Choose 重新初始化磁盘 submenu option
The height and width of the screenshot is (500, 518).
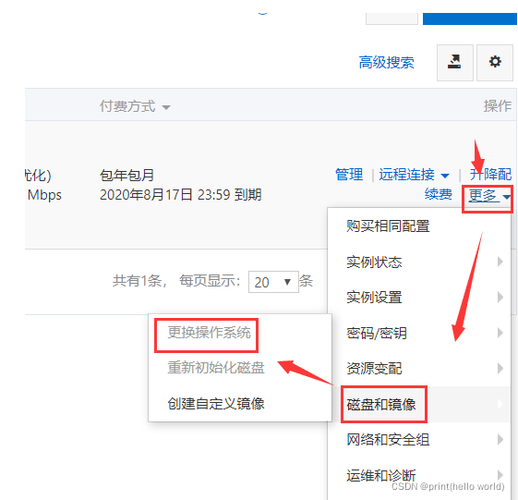coord(240,368)
